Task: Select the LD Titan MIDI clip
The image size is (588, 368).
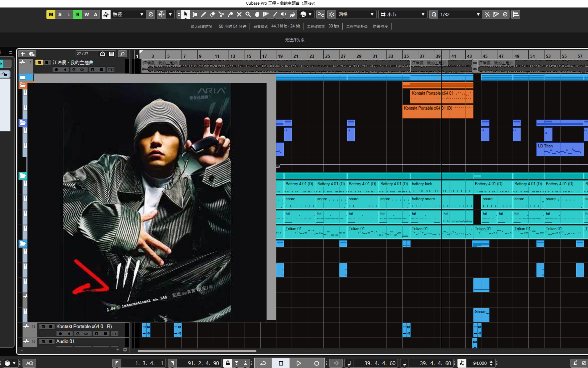Action: pos(560,149)
